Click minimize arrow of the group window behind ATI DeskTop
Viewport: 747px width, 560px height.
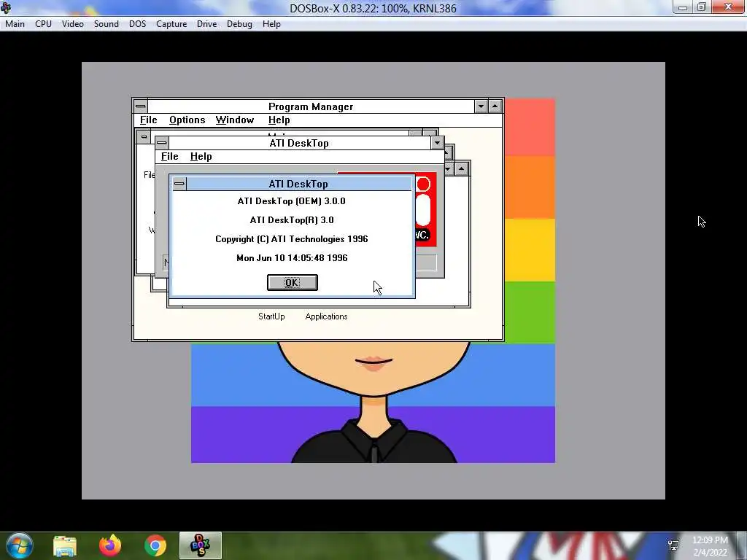click(449, 169)
